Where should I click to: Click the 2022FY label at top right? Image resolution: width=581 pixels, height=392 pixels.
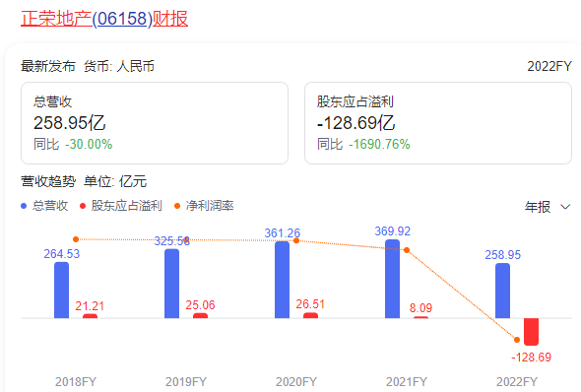point(549,66)
